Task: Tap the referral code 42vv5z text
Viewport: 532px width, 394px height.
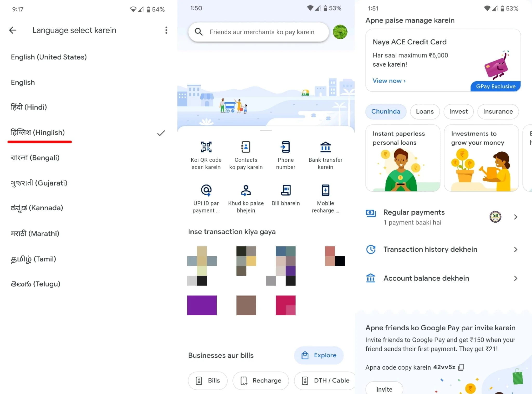Action: pos(444,367)
